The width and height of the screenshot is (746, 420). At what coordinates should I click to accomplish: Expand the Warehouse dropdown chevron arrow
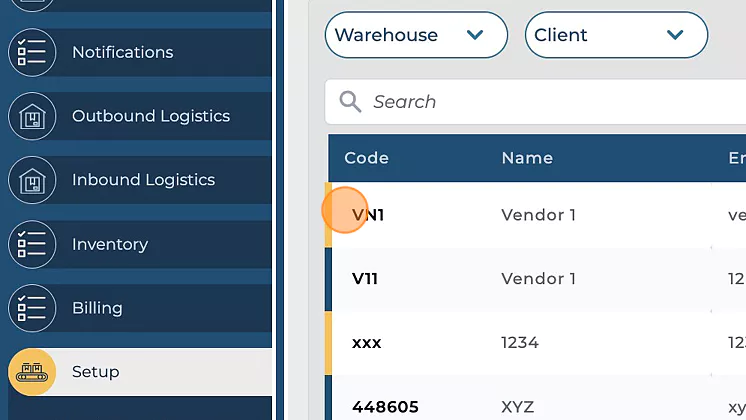(x=475, y=35)
